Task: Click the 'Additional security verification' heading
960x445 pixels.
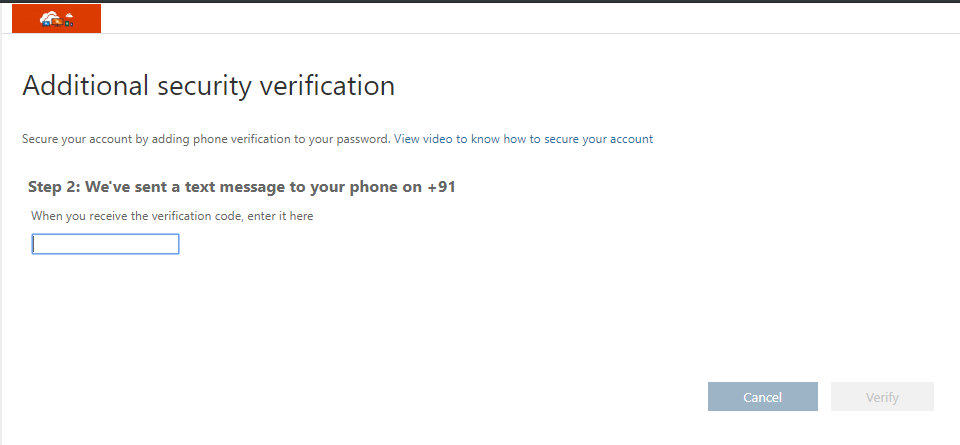Action: click(208, 86)
